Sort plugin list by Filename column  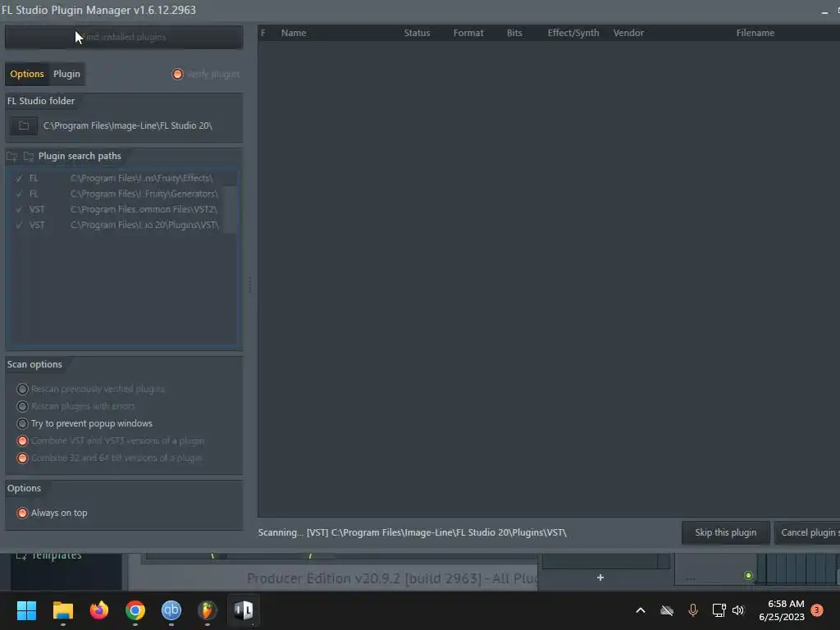point(756,33)
